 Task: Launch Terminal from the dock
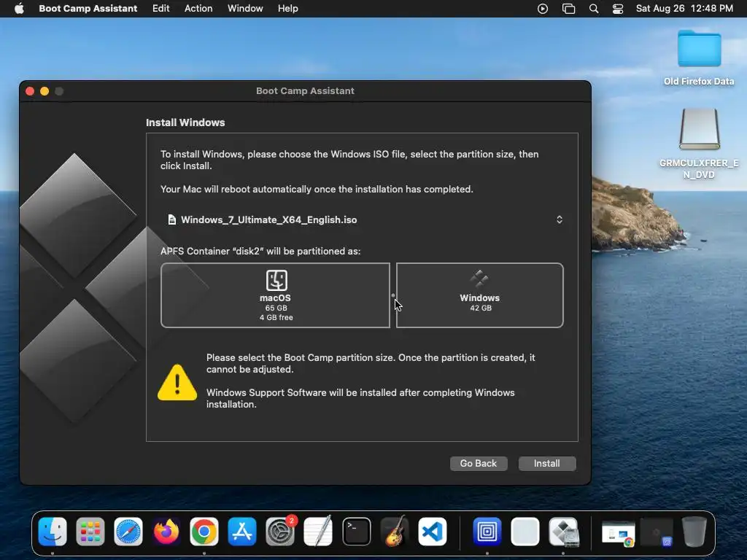[356, 532]
